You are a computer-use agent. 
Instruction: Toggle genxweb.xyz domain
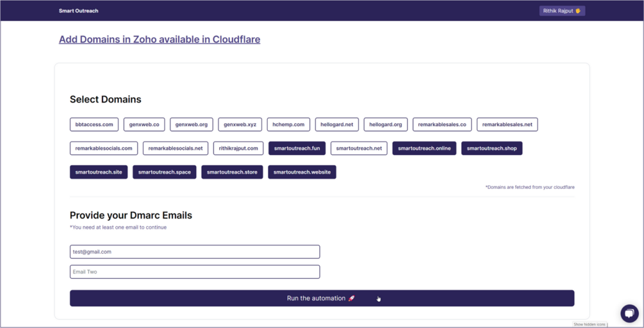tap(240, 124)
